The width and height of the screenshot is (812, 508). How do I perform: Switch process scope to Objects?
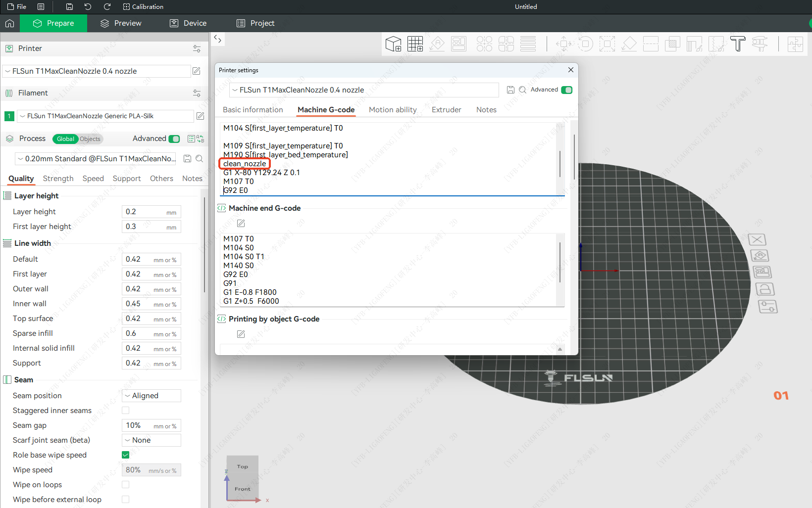tap(91, 139)
